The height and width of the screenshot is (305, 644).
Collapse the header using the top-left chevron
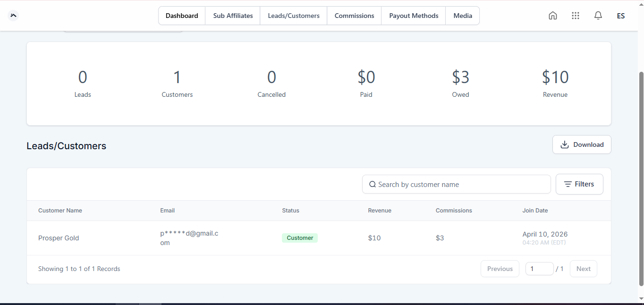[13, 15]
